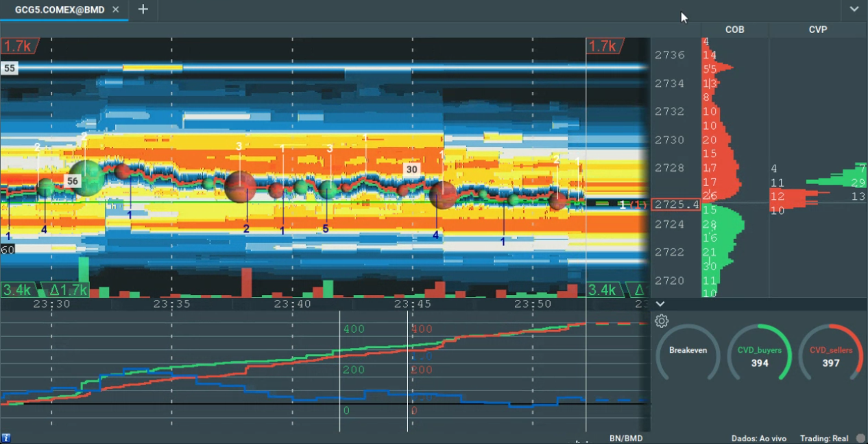Viewport: 868px width, 444px height.
Task: Click the BN/BMD label in status bar
Action: pyautogui.click(x=626, y=438)
